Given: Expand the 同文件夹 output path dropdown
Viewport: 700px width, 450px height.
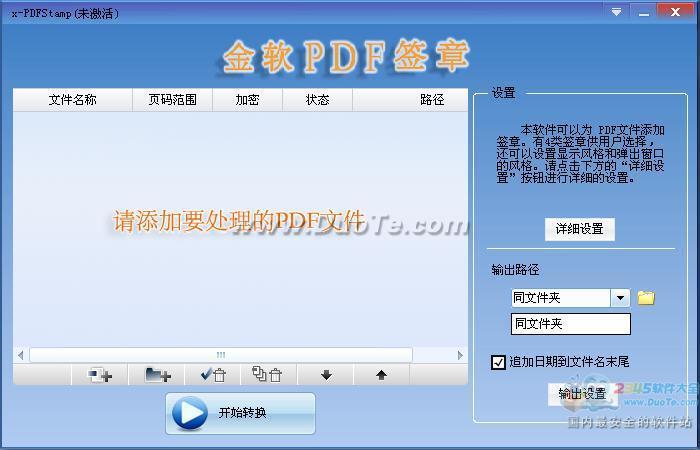Looking at the screenshot, I should [620, 298].
